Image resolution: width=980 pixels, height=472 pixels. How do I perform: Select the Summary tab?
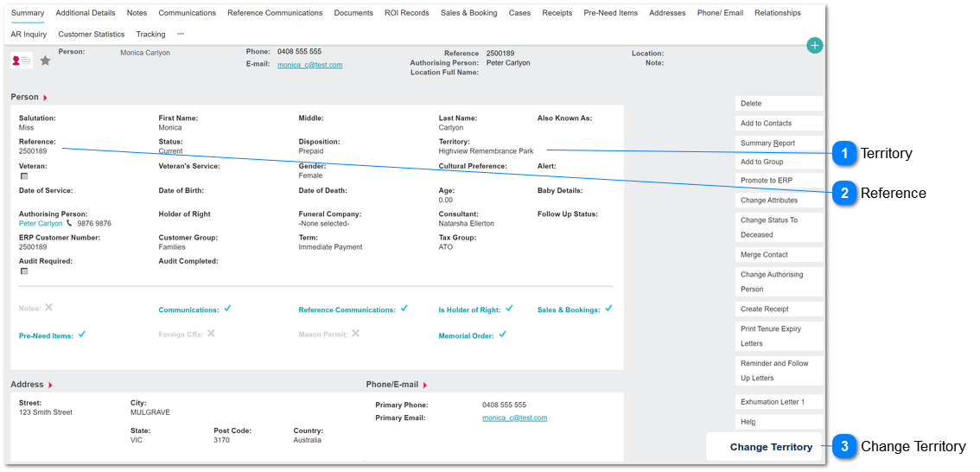pos(28,12)
